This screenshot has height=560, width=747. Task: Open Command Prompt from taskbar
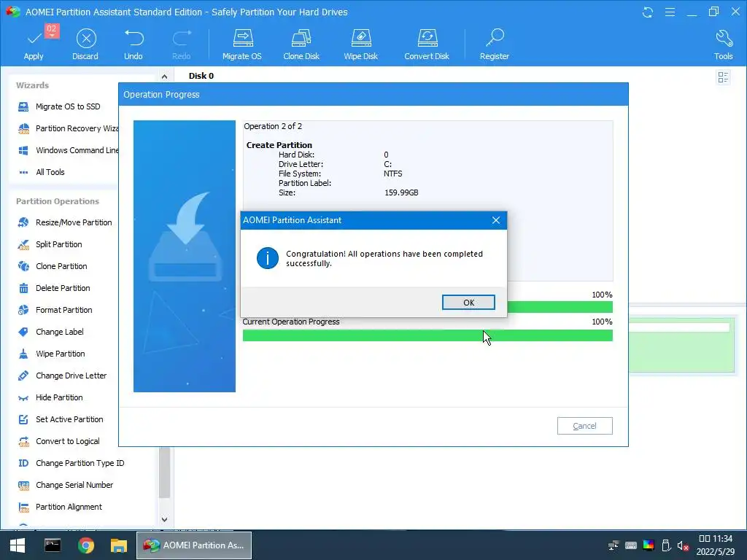(53, 545)
